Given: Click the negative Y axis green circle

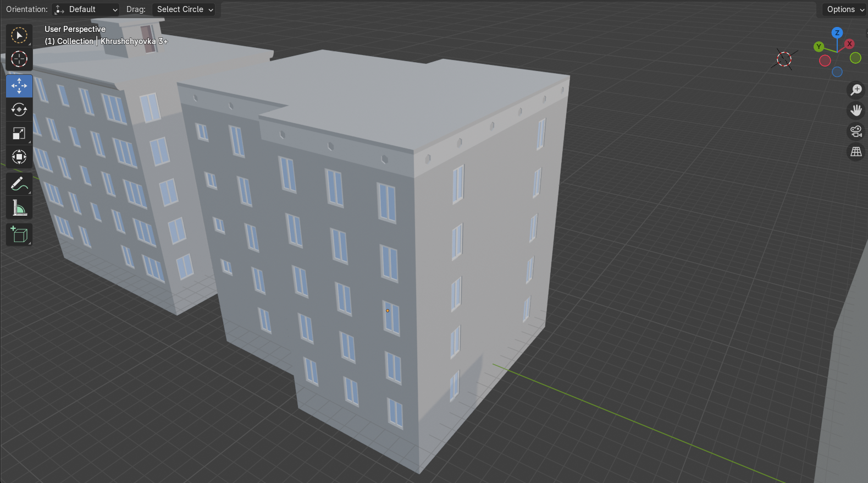Looking at the screenshot, I should [x=855, y=58].
